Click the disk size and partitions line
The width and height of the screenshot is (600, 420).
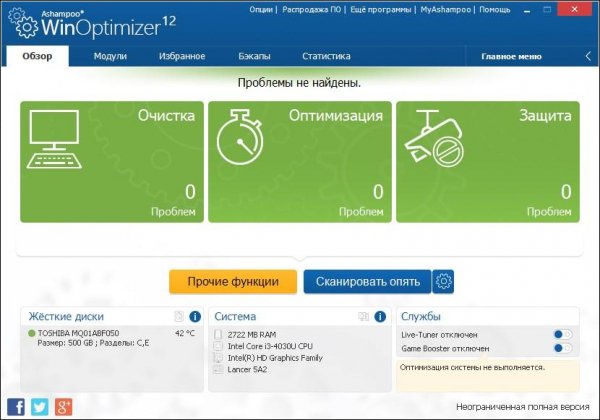pyautogui.click(x=93, y=343)
